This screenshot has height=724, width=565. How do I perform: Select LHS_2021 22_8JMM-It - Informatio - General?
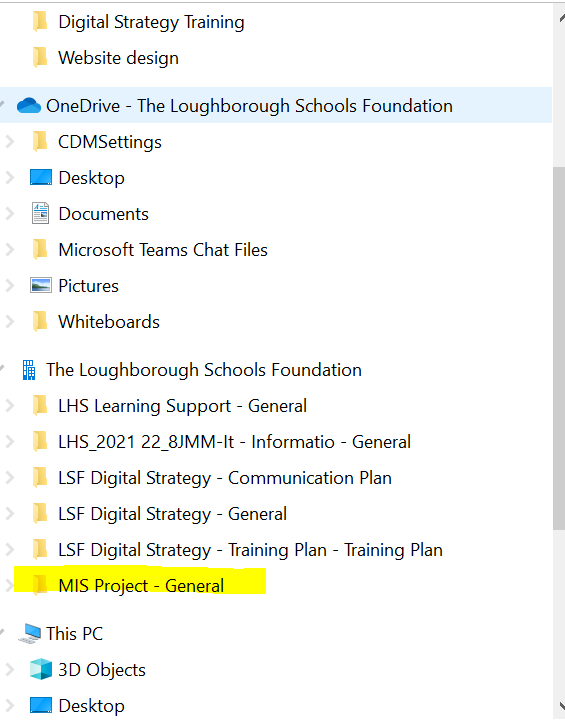234,442
